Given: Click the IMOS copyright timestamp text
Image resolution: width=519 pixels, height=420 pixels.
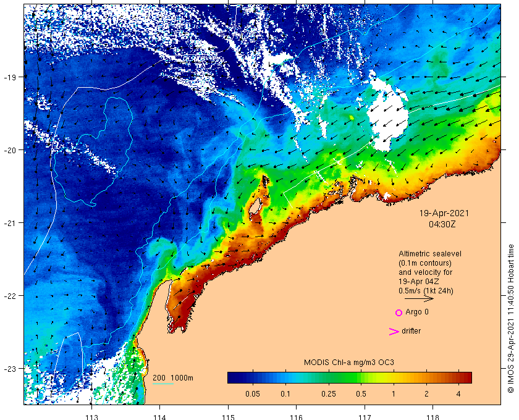Looking at the screenshot, I should (511, 319).
